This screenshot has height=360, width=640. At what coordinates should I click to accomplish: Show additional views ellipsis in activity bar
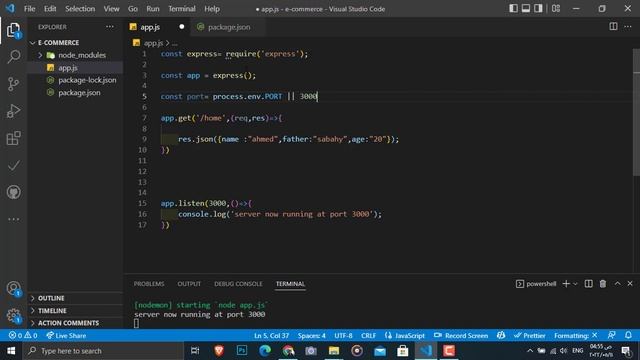(x=13, y=219)
